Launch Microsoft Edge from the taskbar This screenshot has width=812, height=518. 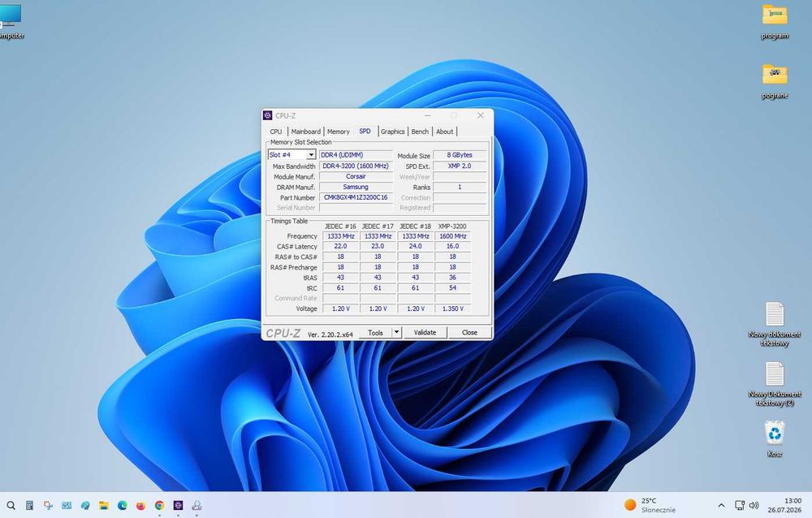[x=123, y=506]
